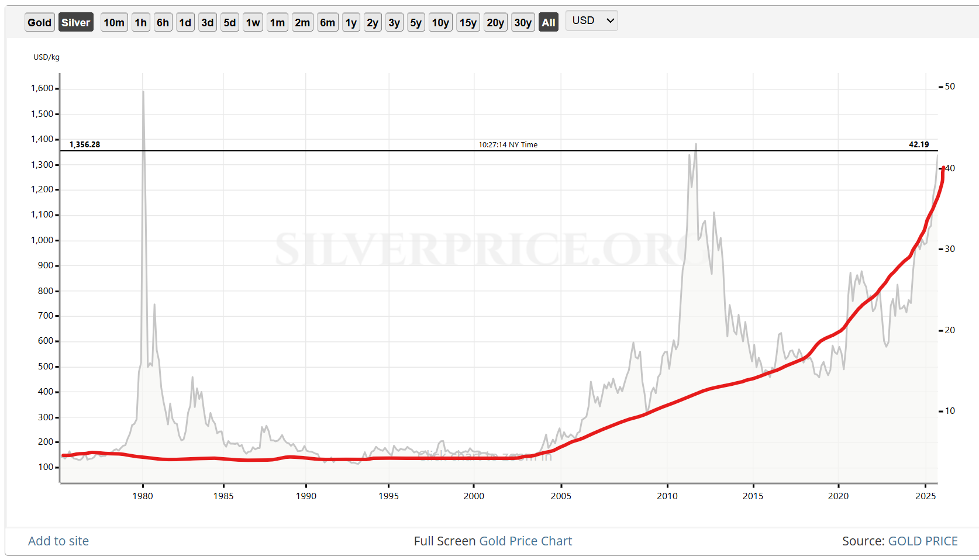Click the 2000 year axis label
This screenshot has height=560, width=979.
click(474, 496)
